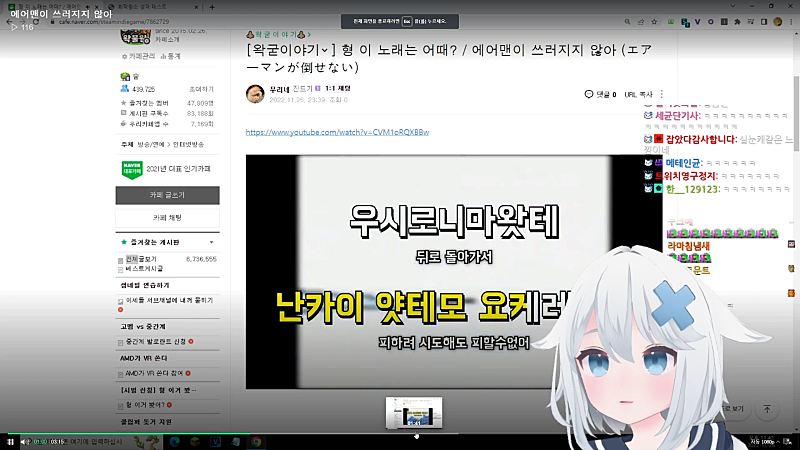Click the green extension icon in toolbar
Image resolution: width=800 pixels, height=450 pixels.
[x=671, y=22]
